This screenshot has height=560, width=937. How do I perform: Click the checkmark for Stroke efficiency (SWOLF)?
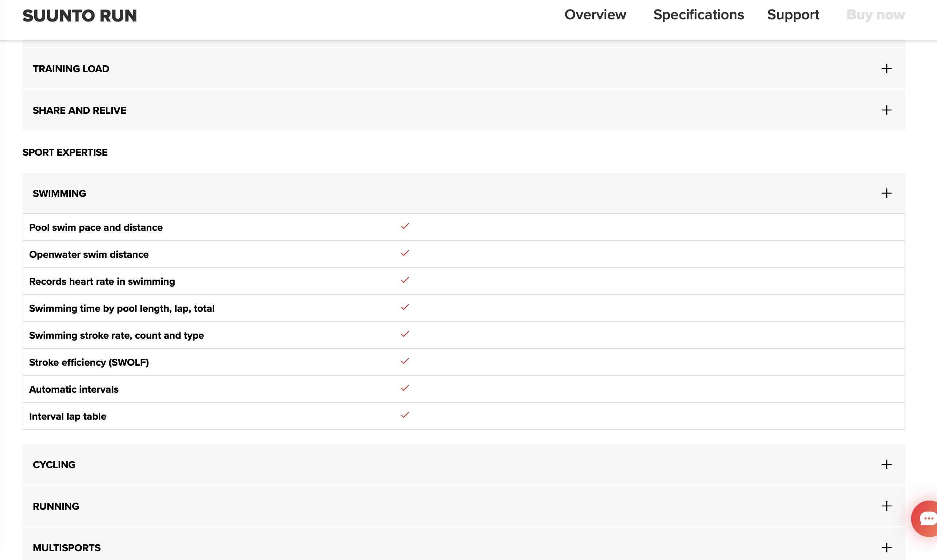405,361
